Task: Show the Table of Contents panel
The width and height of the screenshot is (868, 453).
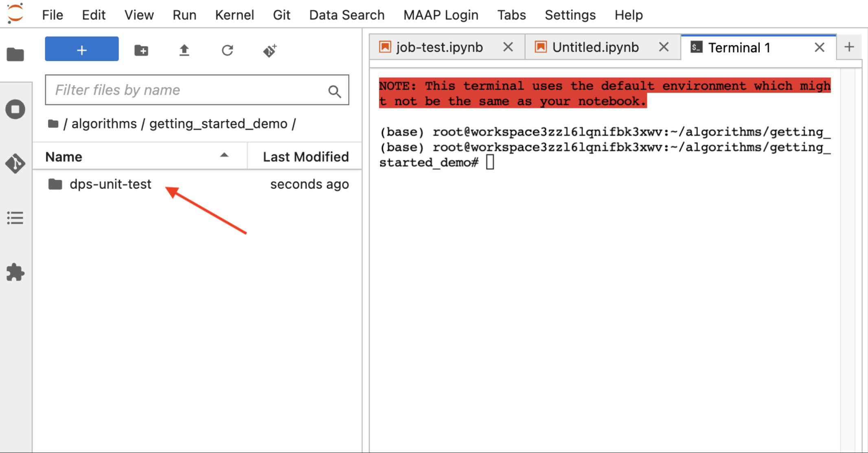Action: tap(15, 218)
